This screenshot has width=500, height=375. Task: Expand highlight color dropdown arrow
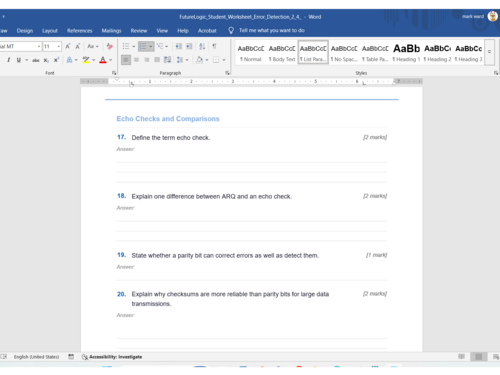pyautogui.click(x=94, y=60)
